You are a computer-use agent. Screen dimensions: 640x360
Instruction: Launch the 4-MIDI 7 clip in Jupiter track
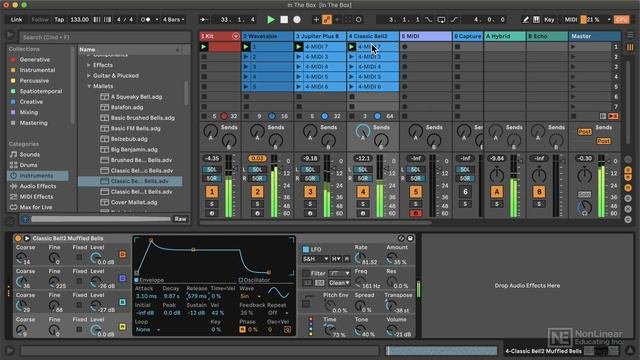pyautogui.click(x=299, y=47)
